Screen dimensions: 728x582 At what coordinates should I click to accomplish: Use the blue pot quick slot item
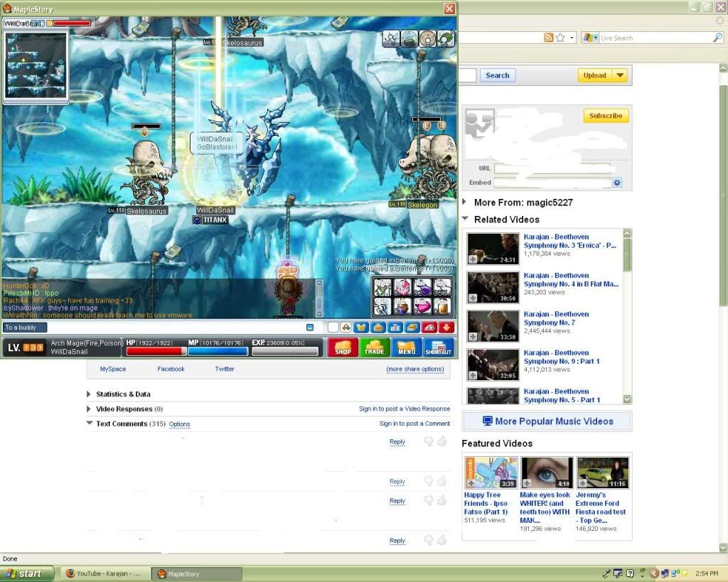[x=402, y=306]
